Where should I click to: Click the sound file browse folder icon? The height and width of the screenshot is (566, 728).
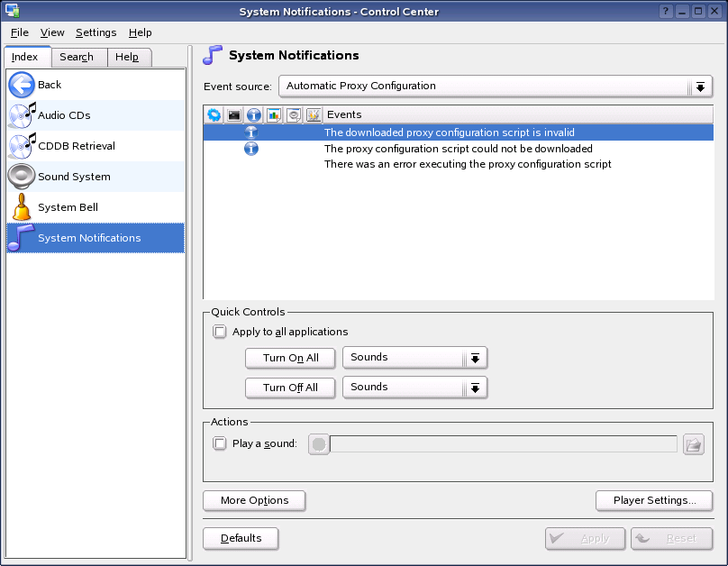click(x=693, y=444)
